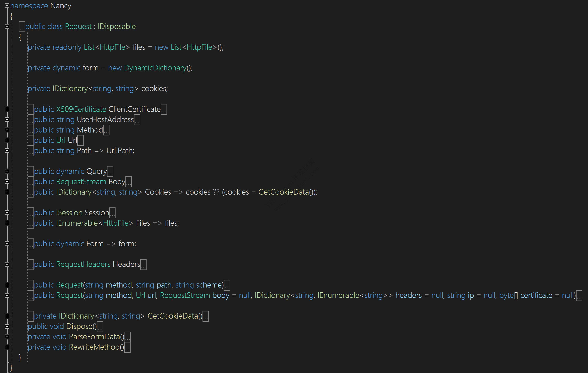Screen dimensions: 588x373
Task: Open collapsed body after certificate = null)
Action: [x=579, y=296]
